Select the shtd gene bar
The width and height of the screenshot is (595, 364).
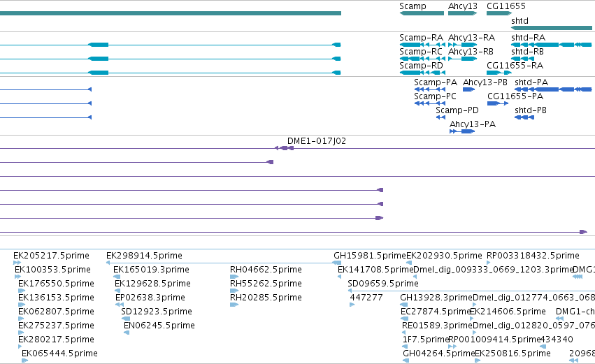click(552, 28)
